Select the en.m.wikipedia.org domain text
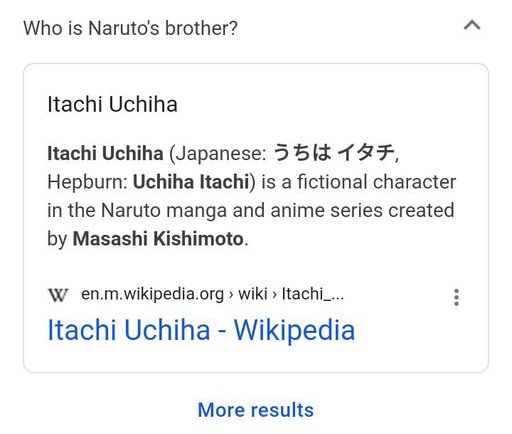This screenshot has width=512, height=434. [x=152, y=294]
